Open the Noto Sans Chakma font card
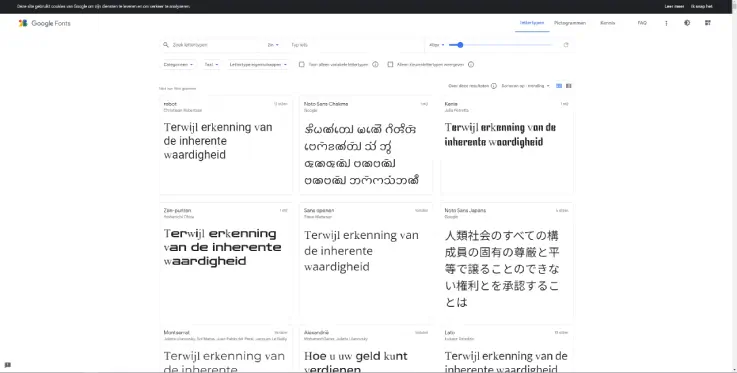The width and height of the screenshot is (737, 373). point(366,145)
